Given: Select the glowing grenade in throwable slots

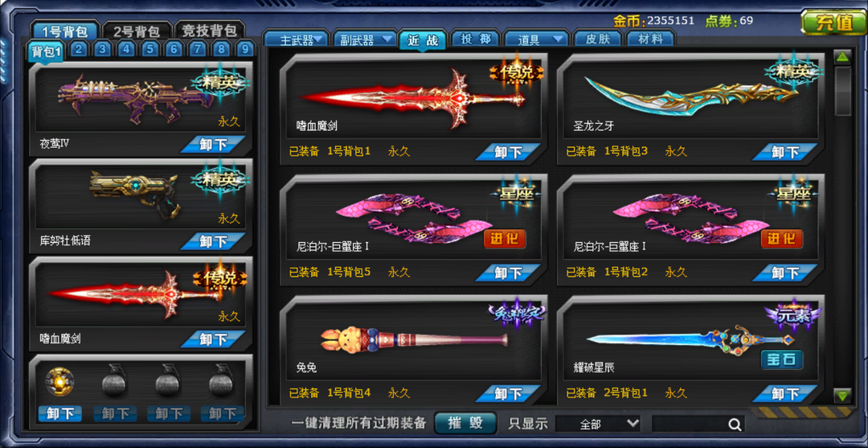Looking at the screenshot, I should click(59, 380).
